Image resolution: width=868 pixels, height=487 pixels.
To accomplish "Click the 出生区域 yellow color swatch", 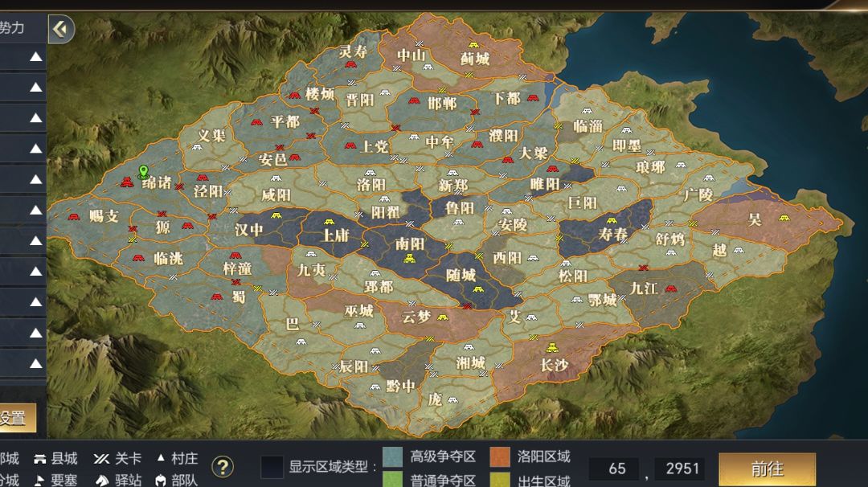I will pyautogui.click(x=500, y=479).
